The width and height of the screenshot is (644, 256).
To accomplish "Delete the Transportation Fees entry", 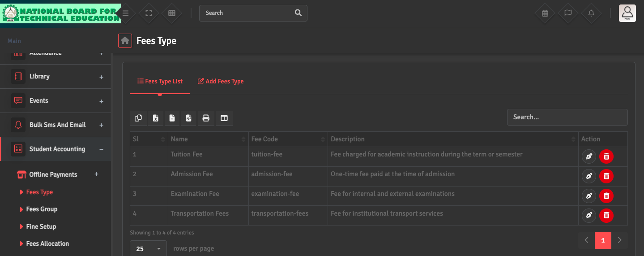I will coord(606,216).
